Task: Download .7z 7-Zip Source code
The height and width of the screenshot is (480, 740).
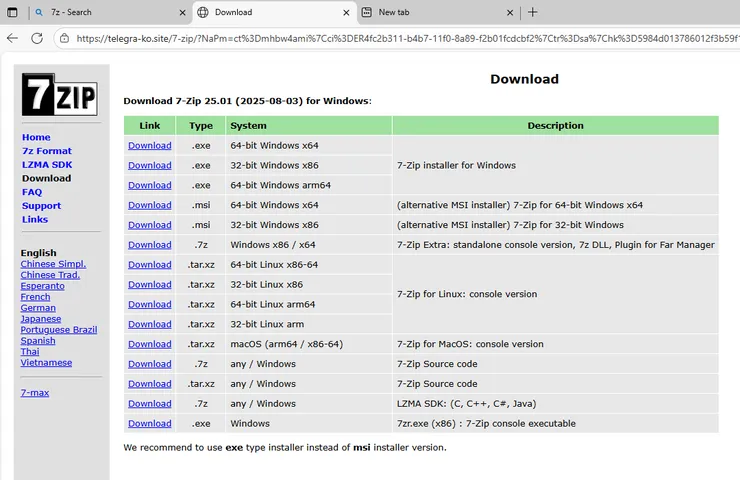Action: (150, 363)
